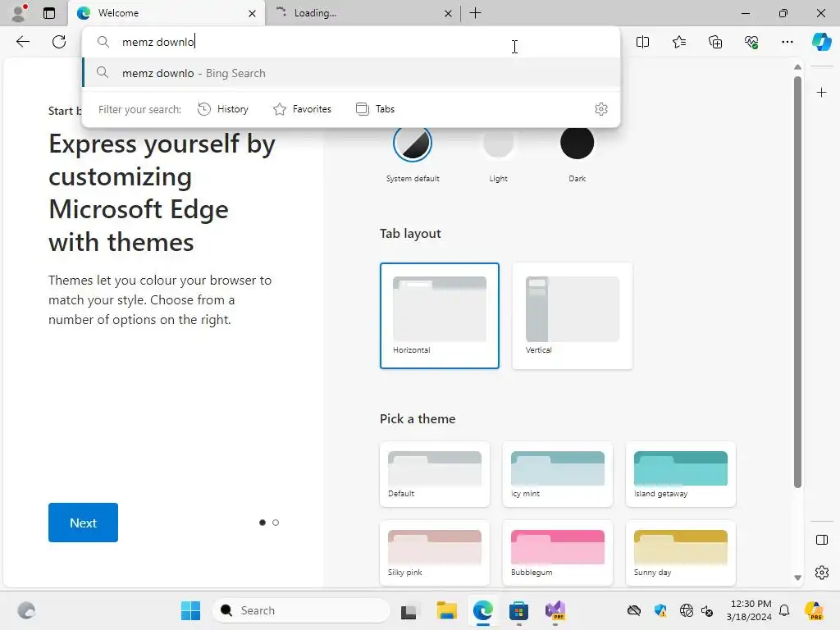
Task: Add sidebar app with plus icon
Action: click(821, 93)
